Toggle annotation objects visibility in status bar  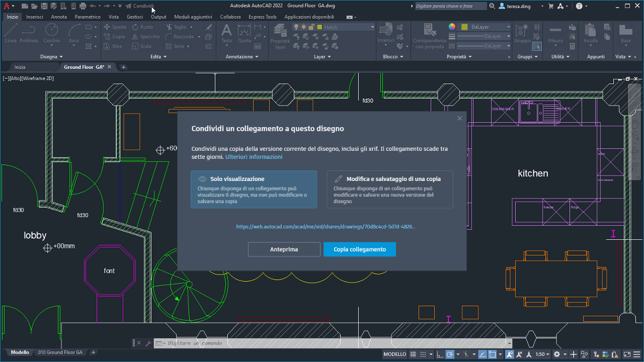click(510, 354)
